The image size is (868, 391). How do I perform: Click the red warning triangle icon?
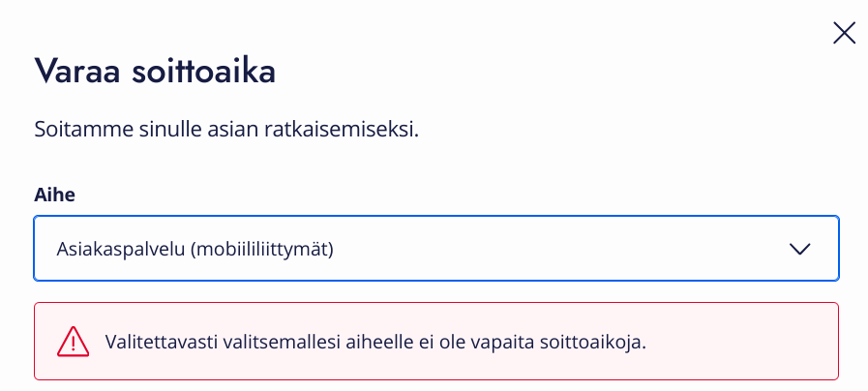point(73,342)
